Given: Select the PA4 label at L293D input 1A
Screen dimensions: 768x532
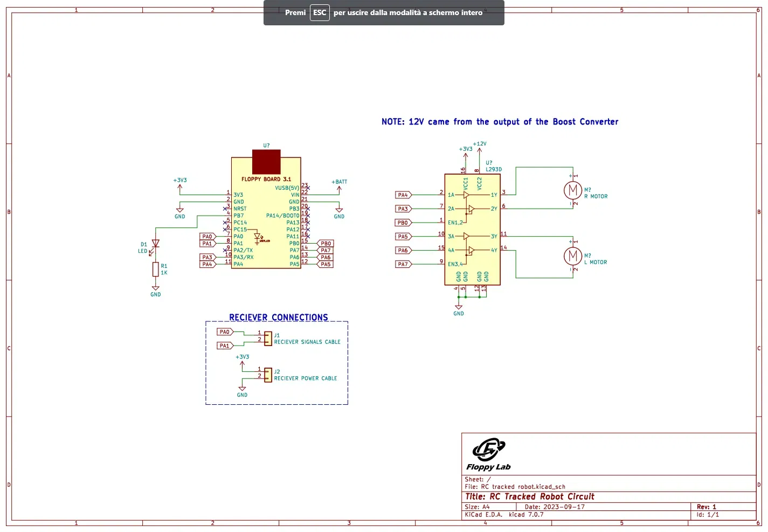Looking at the screenshot, I should coord(404,195).
